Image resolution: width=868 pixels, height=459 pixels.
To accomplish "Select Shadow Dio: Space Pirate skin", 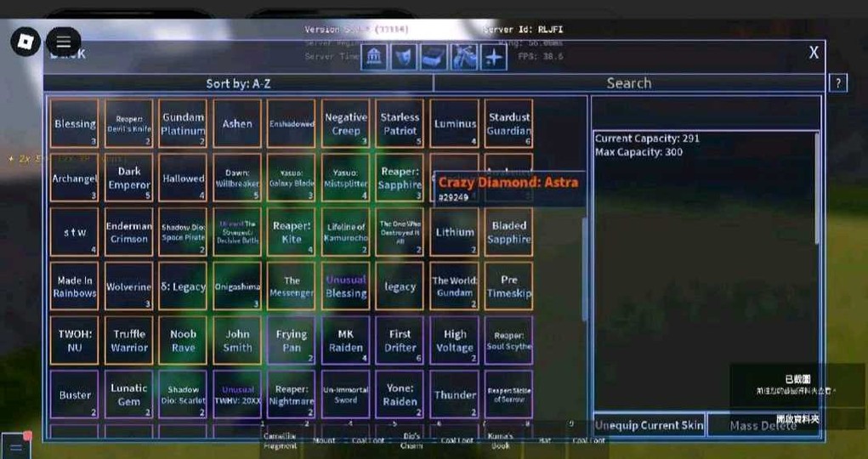I will pyautogui.click(x=183, y=232).
